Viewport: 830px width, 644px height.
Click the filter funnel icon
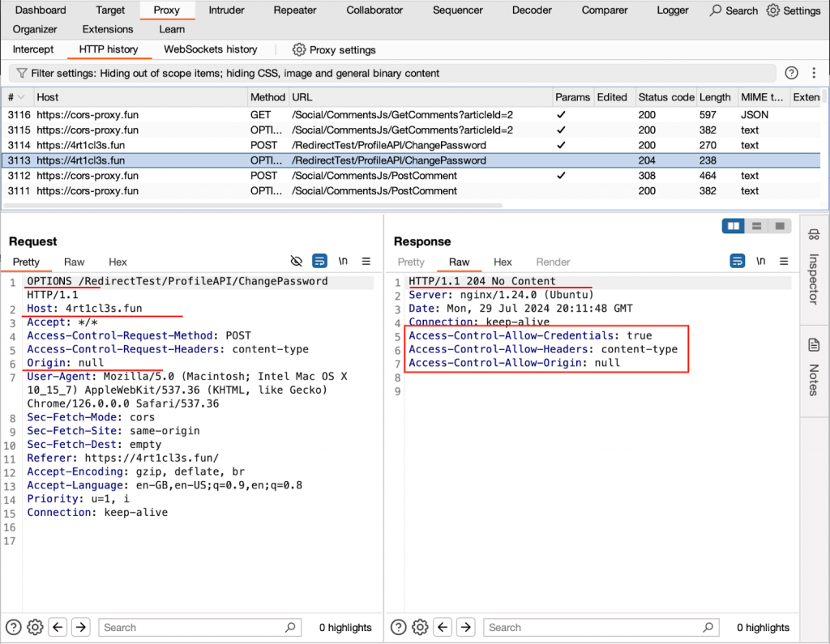click(x=22, y=73)
